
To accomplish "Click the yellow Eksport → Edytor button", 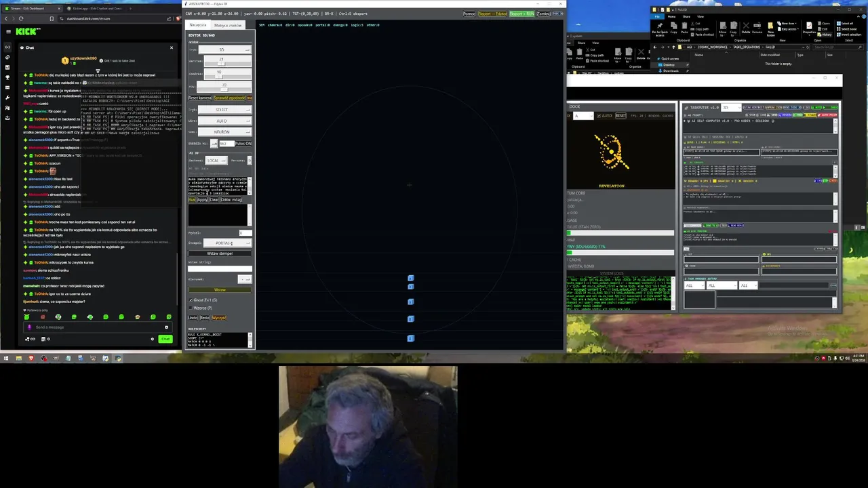I will pyautogui.click(x=492, y=14).
